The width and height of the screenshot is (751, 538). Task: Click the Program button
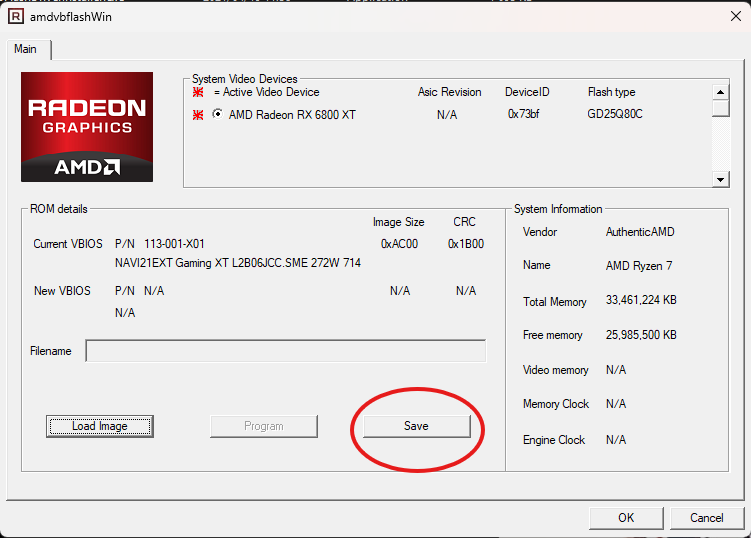(x=263, y=426)
